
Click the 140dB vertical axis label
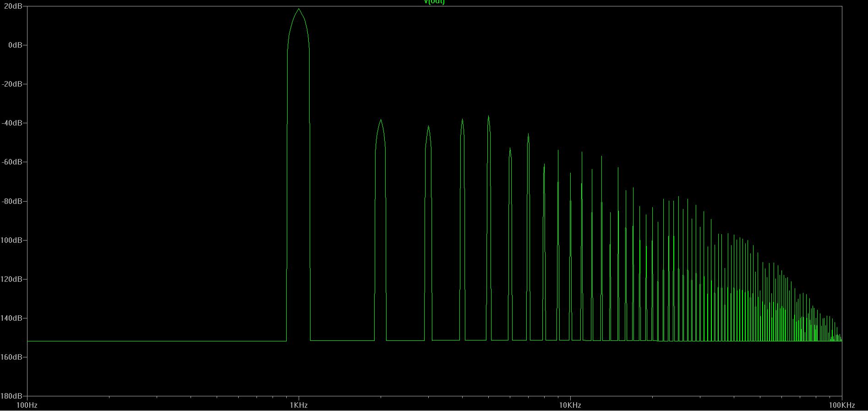(x=11, y=318)
